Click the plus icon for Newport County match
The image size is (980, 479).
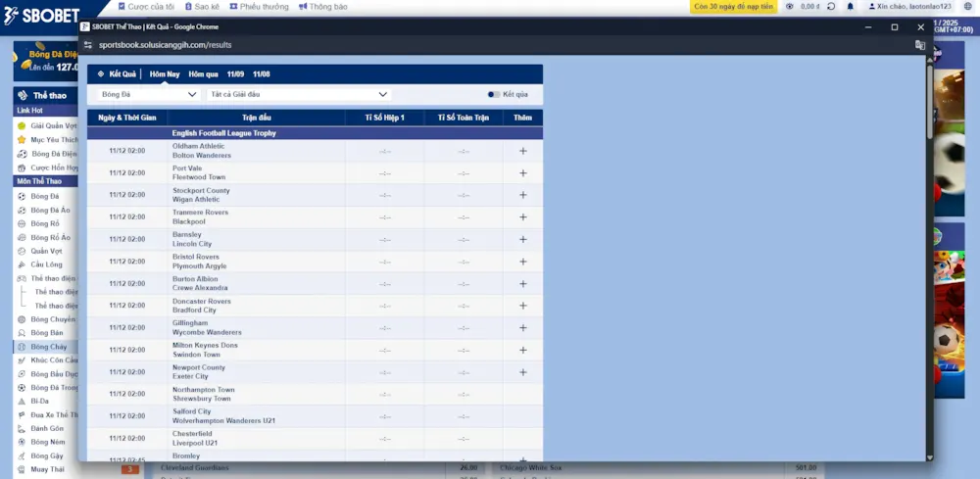(522, 372)
